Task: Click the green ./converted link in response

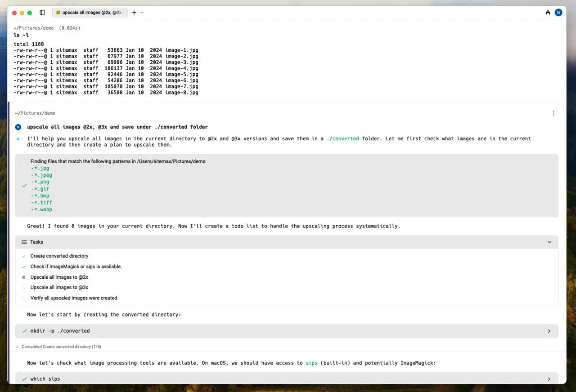Action: 343,138
